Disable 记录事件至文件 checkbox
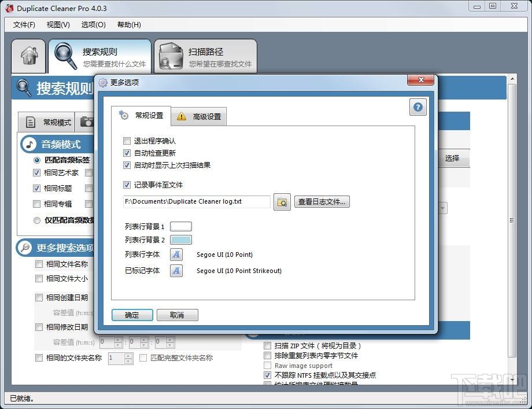The image size is (532, 409). 127,185
